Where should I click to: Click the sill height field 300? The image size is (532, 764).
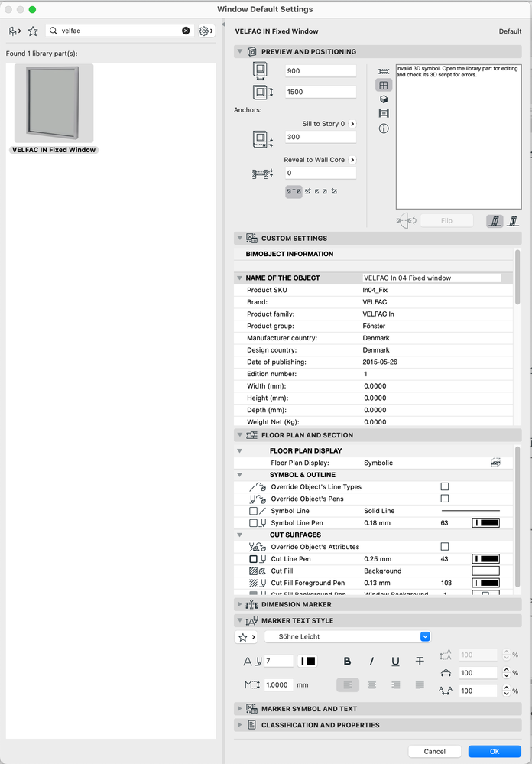320,137
